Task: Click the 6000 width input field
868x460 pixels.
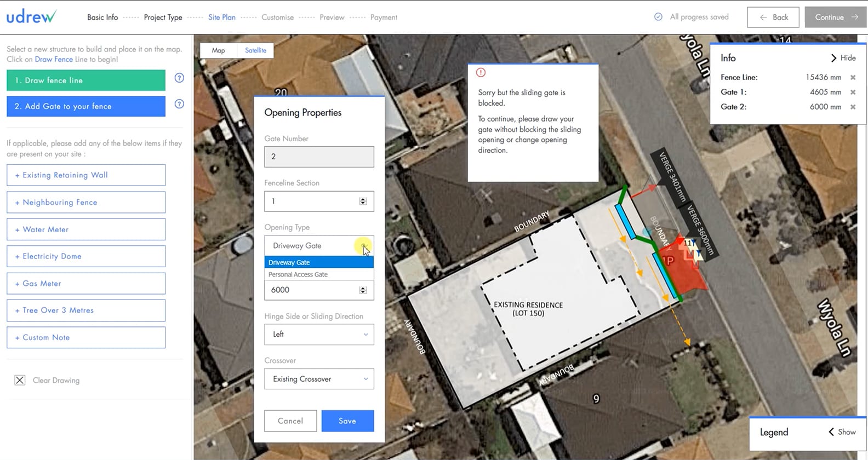Action: pyautogui.click(x=319, y=290)
